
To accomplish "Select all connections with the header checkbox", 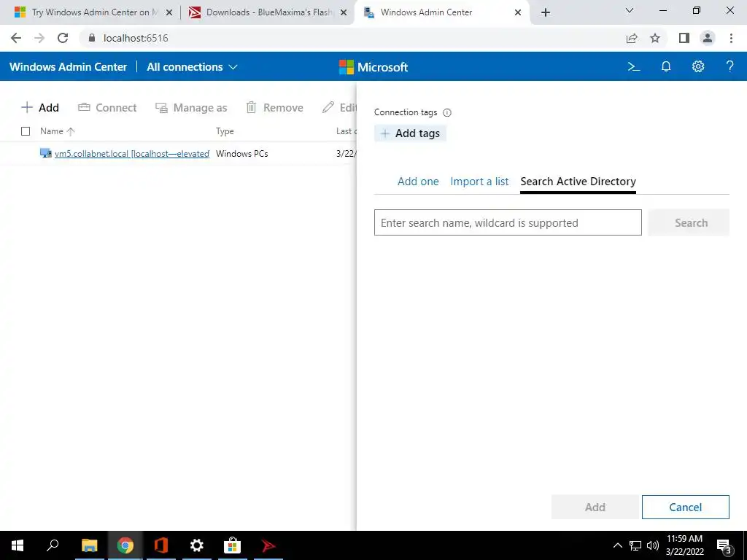I will pyautogui.click(x=26, y=131).
